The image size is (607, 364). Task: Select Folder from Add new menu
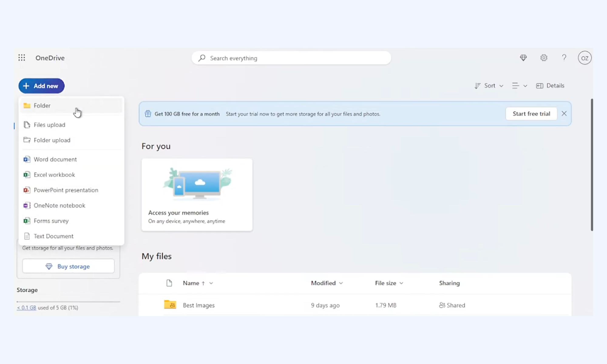click(x=71, y=106)
